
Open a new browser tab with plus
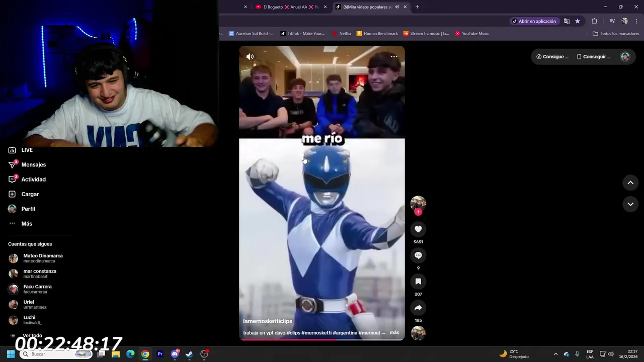[x=417, y=7]
